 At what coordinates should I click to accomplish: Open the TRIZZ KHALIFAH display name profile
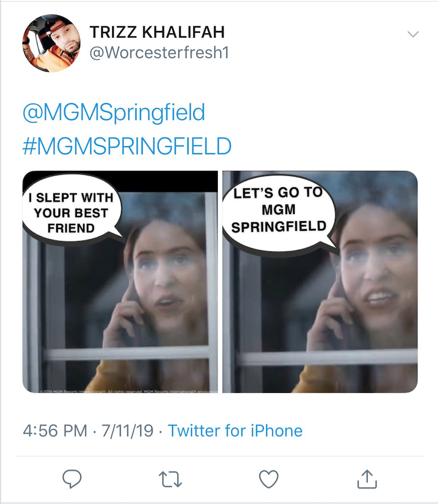[157, 32]
